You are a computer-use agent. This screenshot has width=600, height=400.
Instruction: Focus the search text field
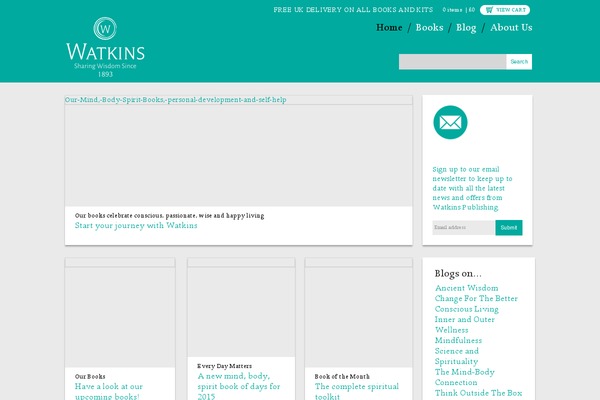coord(452,62)
